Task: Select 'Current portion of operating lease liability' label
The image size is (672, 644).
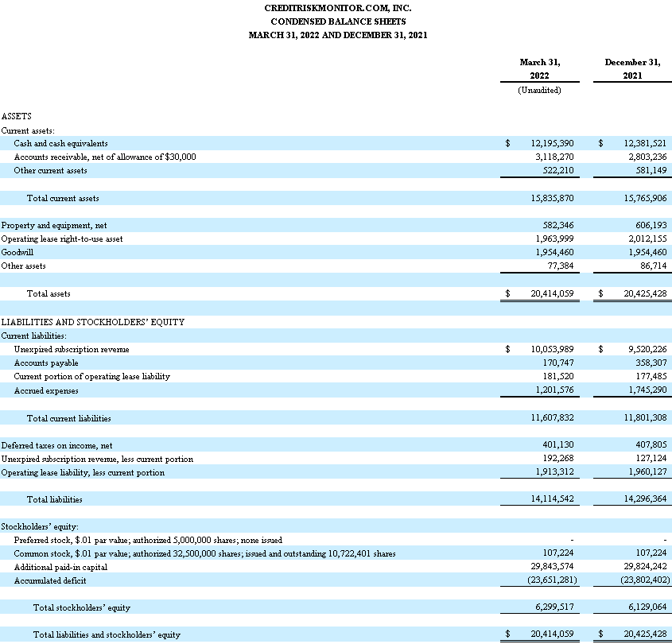Action: (x=91, y=377)
